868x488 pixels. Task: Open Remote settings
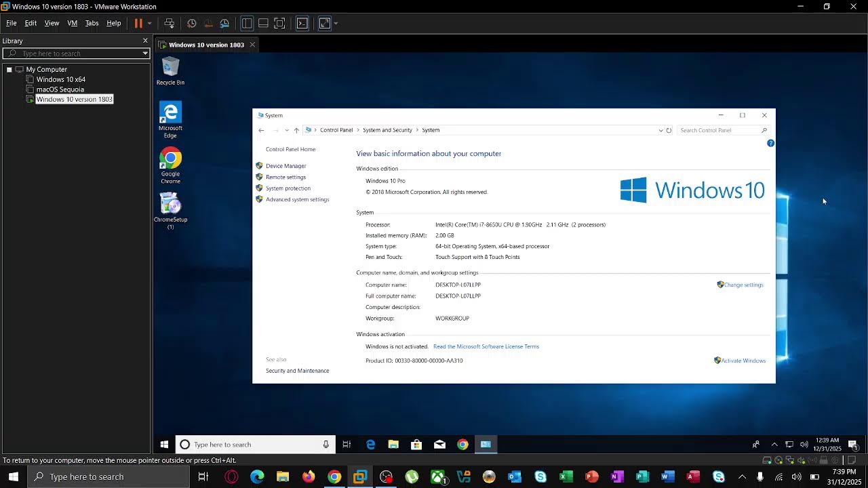coord(285,177)
